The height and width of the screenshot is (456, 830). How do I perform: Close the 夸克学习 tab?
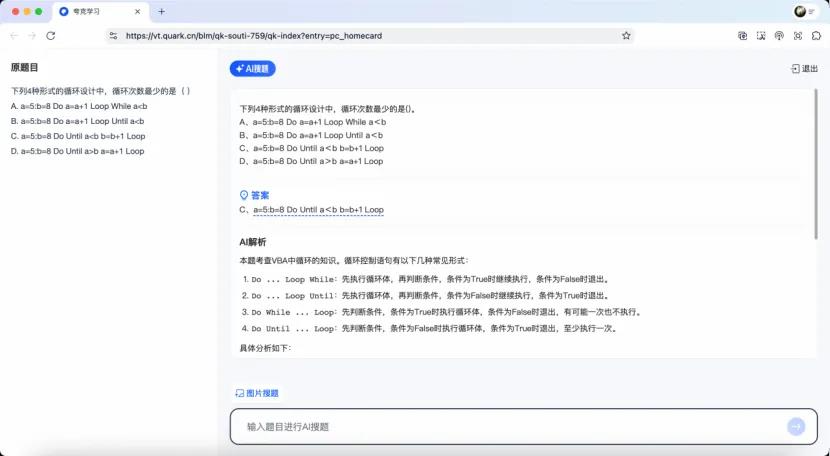pos(138,11)
